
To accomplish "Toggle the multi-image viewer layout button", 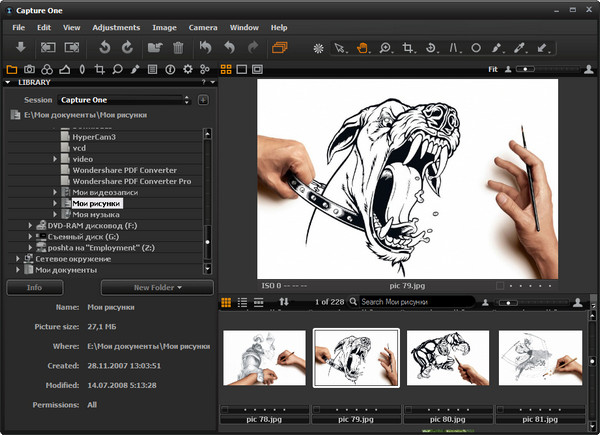I will click(x=242, y=69).
